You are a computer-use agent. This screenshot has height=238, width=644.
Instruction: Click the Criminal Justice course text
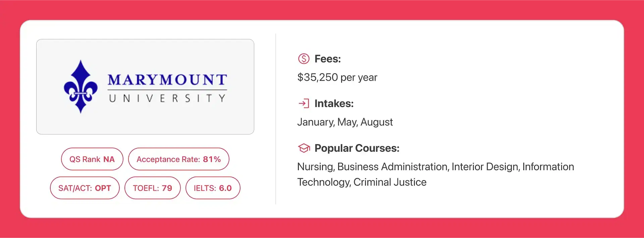click(x=390, y=182)
